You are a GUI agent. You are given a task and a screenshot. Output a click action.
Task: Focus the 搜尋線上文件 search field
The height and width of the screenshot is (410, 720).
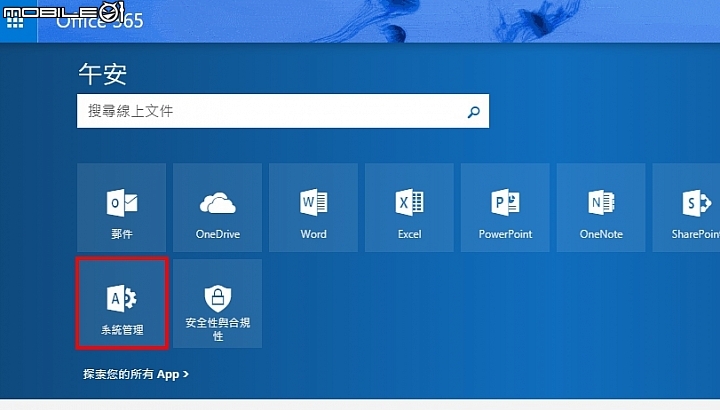[x=283, y=111]
